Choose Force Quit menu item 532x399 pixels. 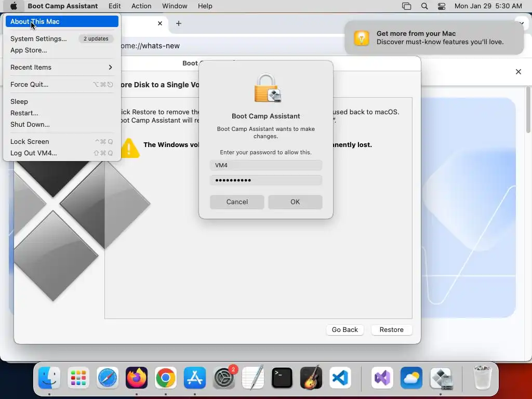coord(62,85)
